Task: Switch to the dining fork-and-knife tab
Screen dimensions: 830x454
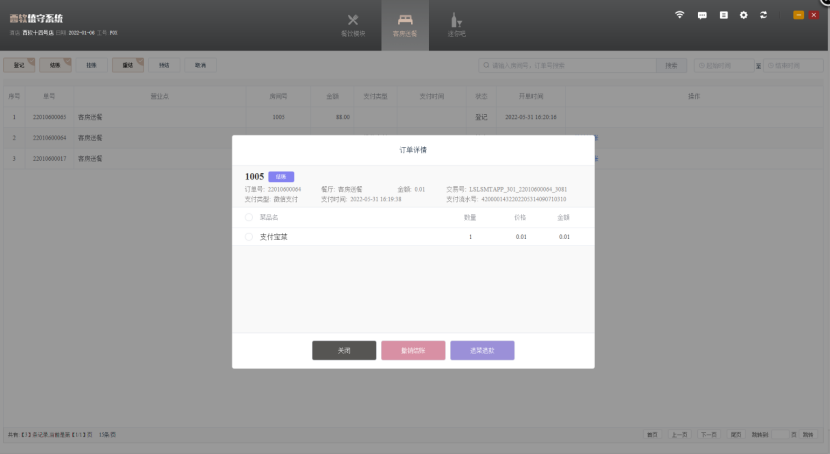Action: 353,24
